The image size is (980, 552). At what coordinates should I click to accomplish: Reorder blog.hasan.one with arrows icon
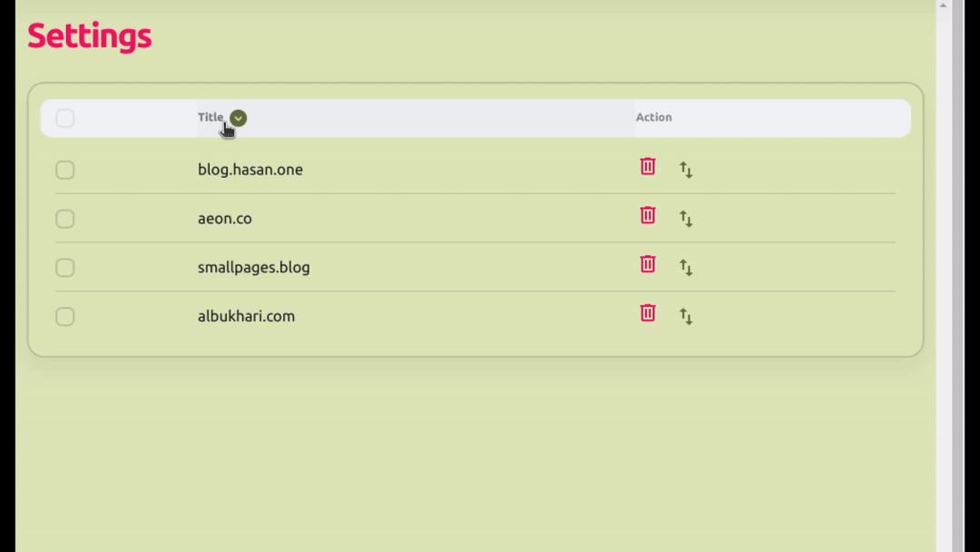coord(686,170)
